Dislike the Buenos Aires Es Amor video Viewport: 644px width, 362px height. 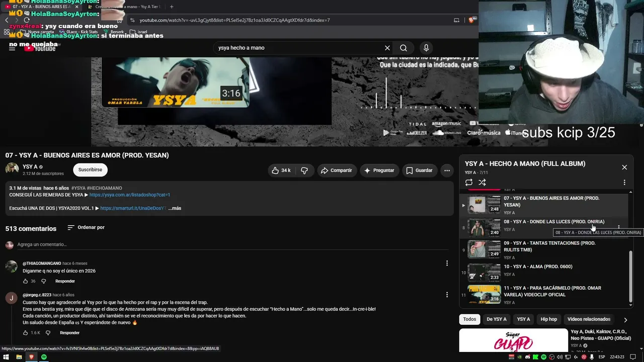[304, 170]
